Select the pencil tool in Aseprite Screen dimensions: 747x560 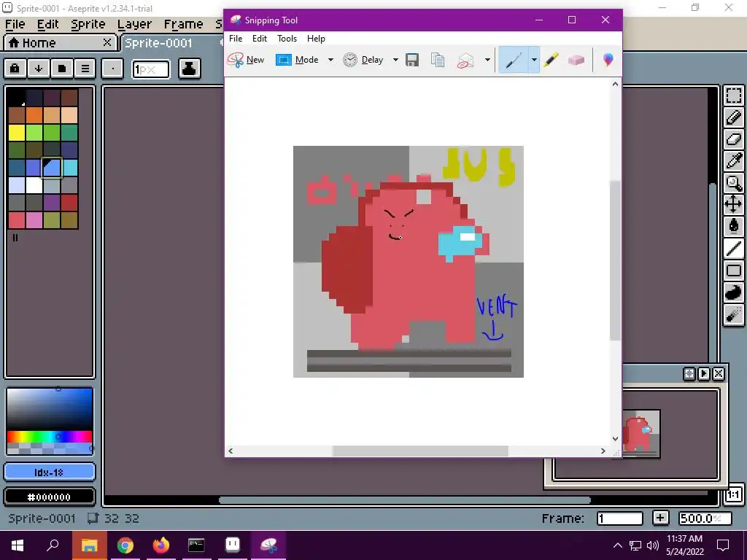click(734, 117)
